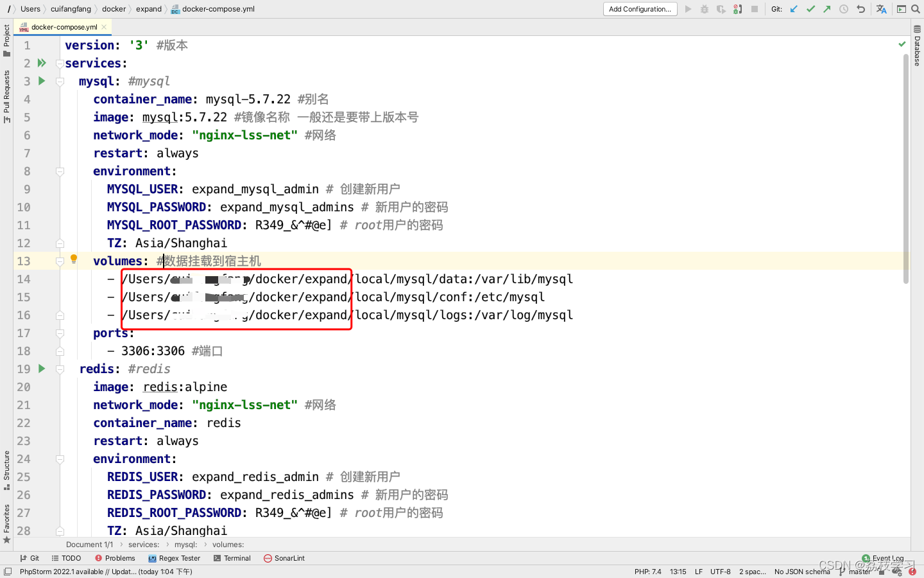Click volumes: in the YAML breadcrumb
Screen dimensions: 924x578
pos(228,545)
